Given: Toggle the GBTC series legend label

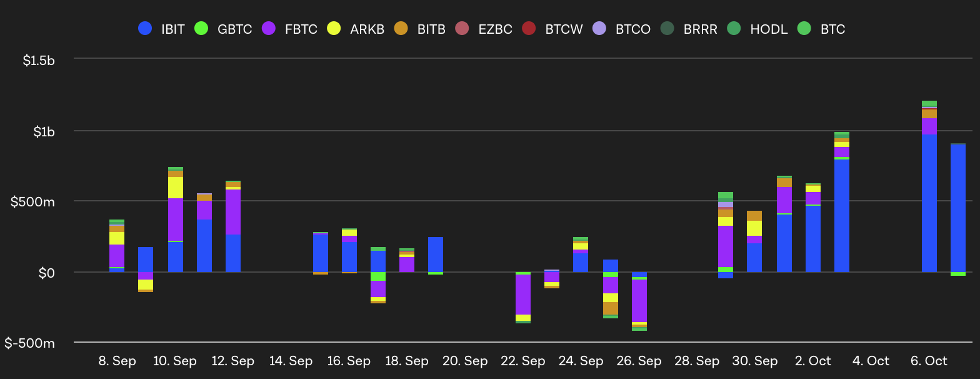Looking at the screenshot, I should [x=234, y=29].
